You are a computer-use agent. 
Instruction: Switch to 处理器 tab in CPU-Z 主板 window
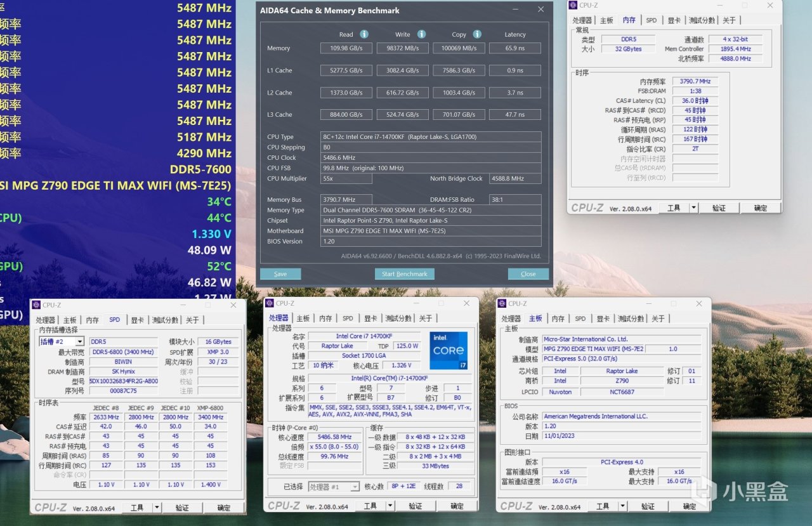pyautogui.click(x=511, y=319)
